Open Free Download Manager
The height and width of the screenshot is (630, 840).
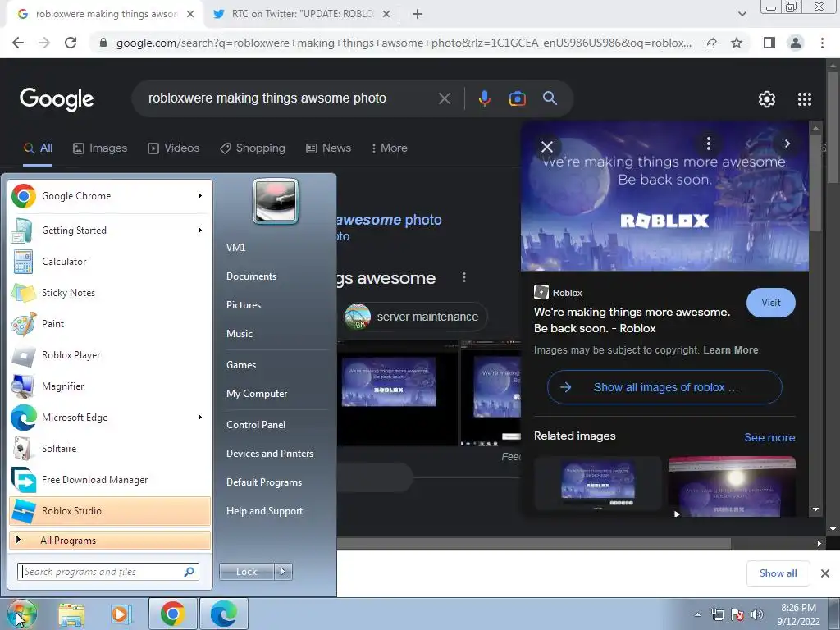[110, 479]
